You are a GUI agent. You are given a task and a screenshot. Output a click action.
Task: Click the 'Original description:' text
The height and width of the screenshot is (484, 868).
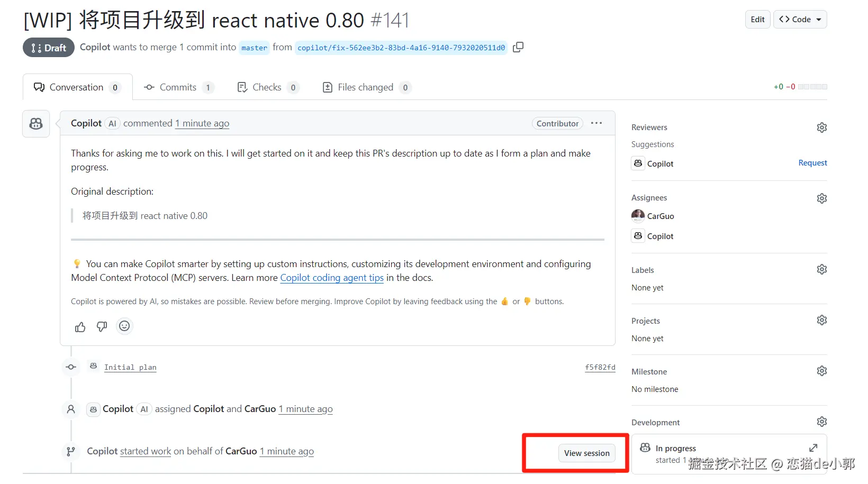(x=112, y=191)
